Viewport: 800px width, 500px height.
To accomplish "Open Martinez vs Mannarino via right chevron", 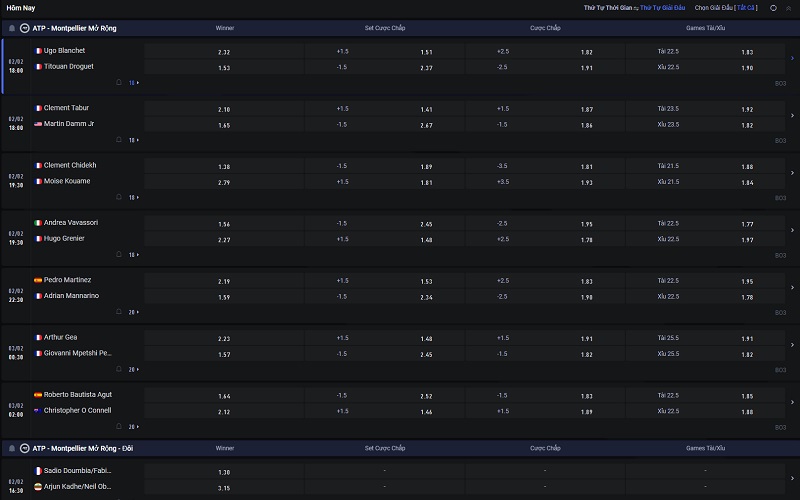I will (792, 288).
